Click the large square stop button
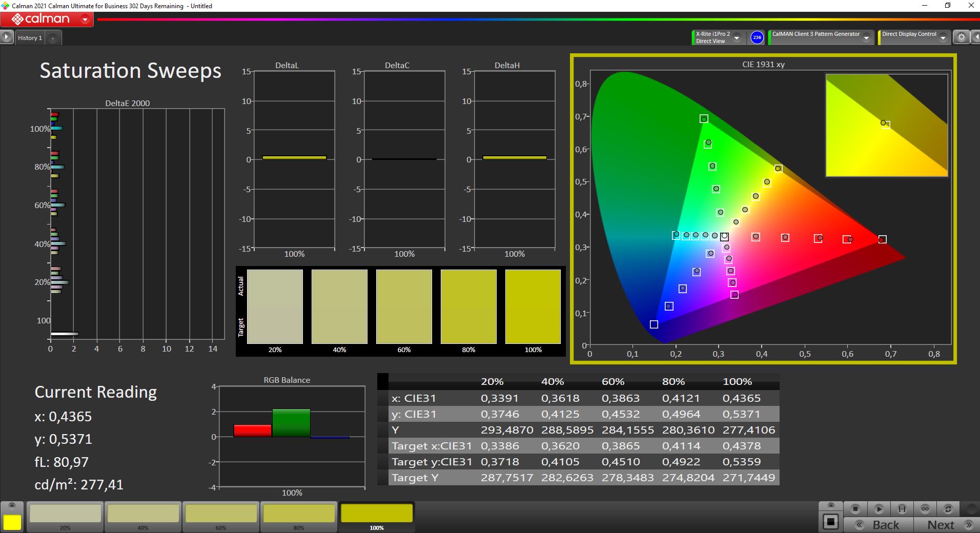 (830, 522)
